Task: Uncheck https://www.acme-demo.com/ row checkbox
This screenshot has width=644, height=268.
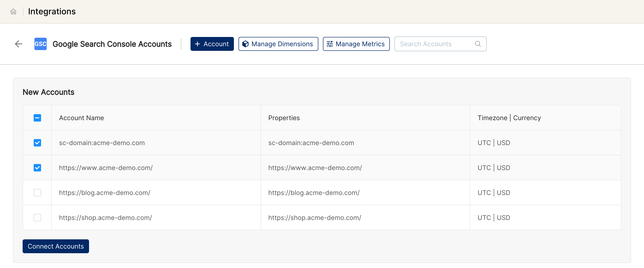Action: [x=37, y=167]
